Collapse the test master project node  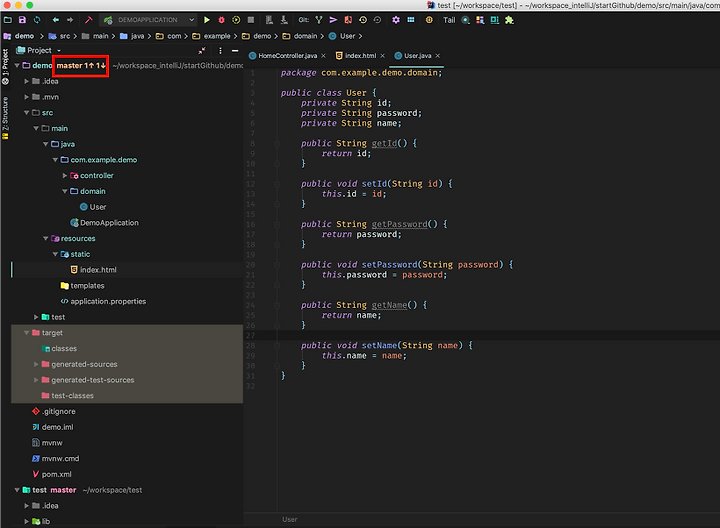pos(17,490)
